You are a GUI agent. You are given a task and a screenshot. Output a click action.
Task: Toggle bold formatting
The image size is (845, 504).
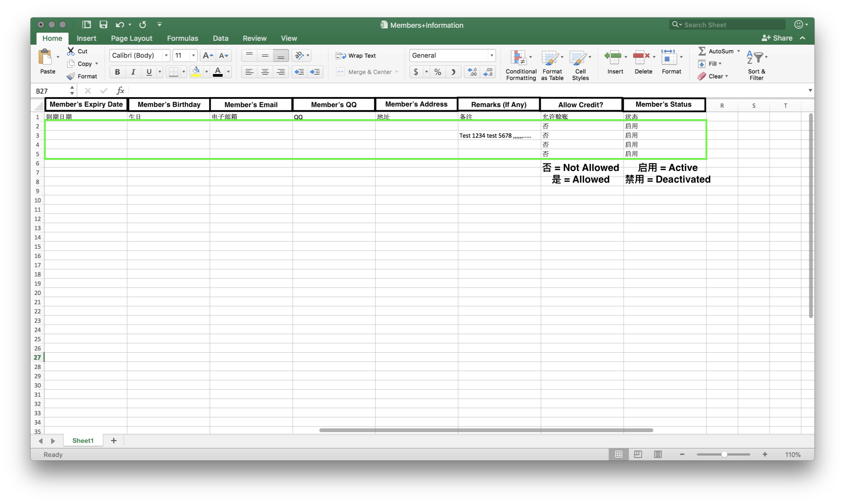pyautogui.click(x=117, y=72)
